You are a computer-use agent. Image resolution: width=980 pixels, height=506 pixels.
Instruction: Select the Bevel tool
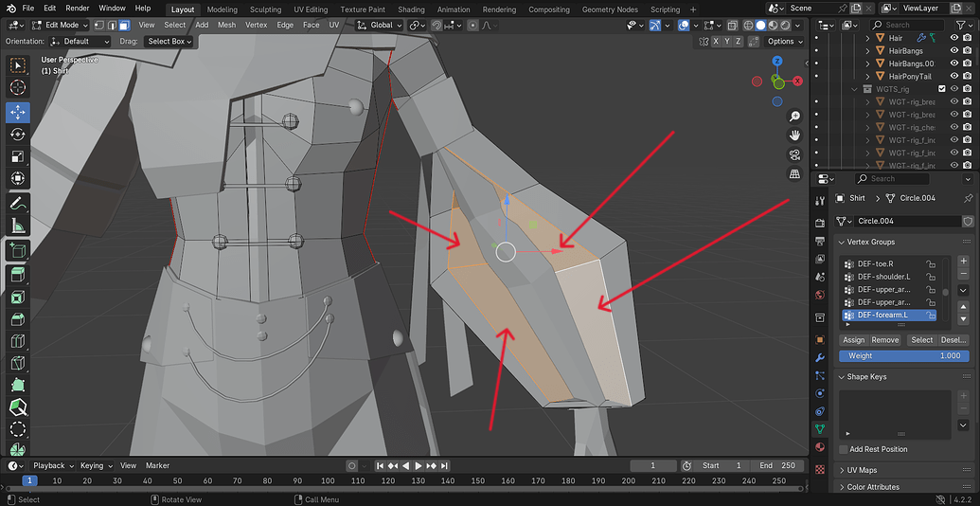click(x=18, y=319)
